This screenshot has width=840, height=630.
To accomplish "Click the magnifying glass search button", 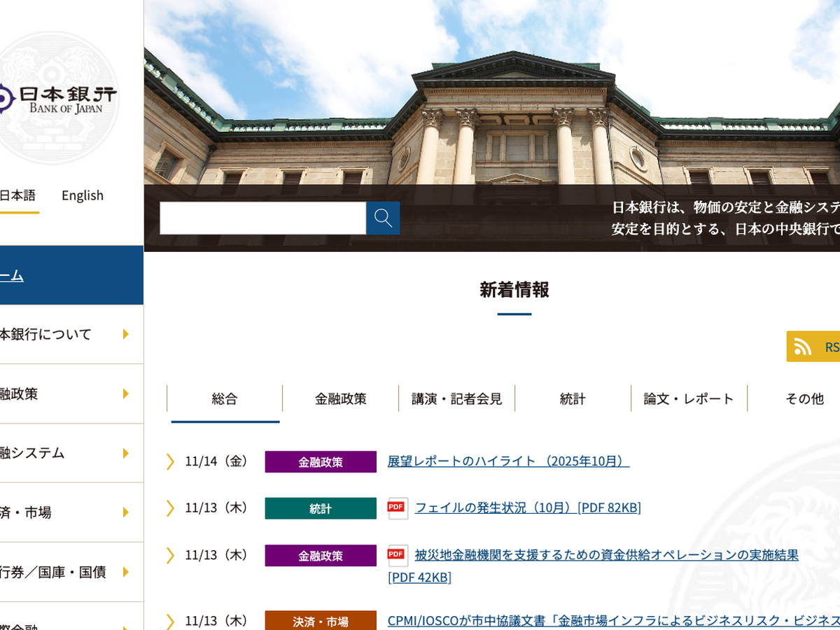I will click(383, 218).
